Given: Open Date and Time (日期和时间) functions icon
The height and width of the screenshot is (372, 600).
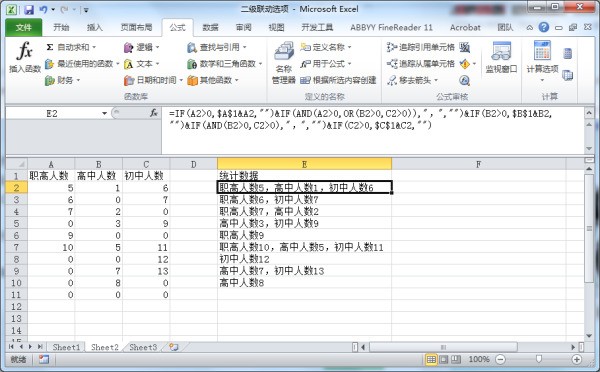Looking at the screenshot, I should click(x=129, y=80).
